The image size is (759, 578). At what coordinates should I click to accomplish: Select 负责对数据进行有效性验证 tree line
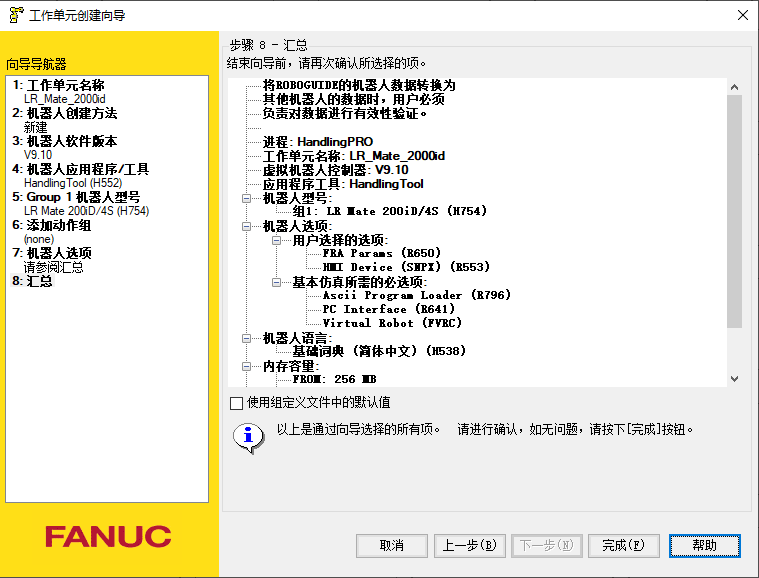(345, 114)
